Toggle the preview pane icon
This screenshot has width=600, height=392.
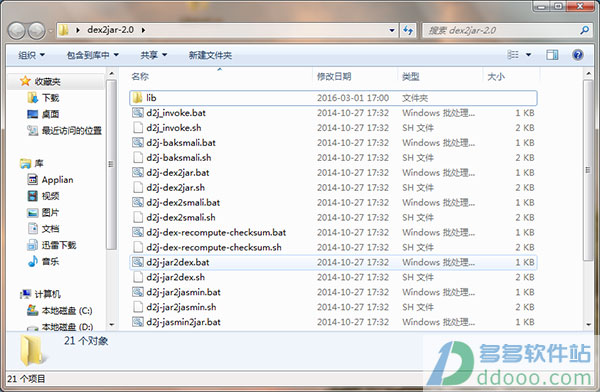click(552, 55)
